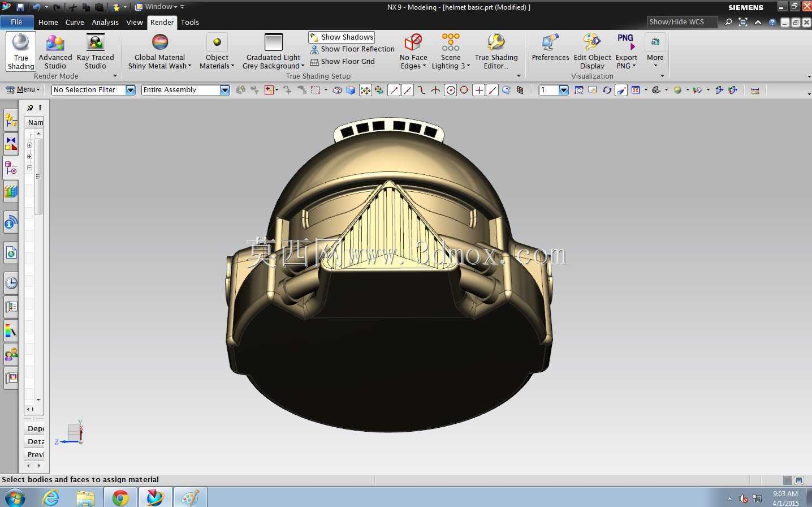Activate True Shading render mode
This screenshot has width=812, height=507.
(21, 51)
